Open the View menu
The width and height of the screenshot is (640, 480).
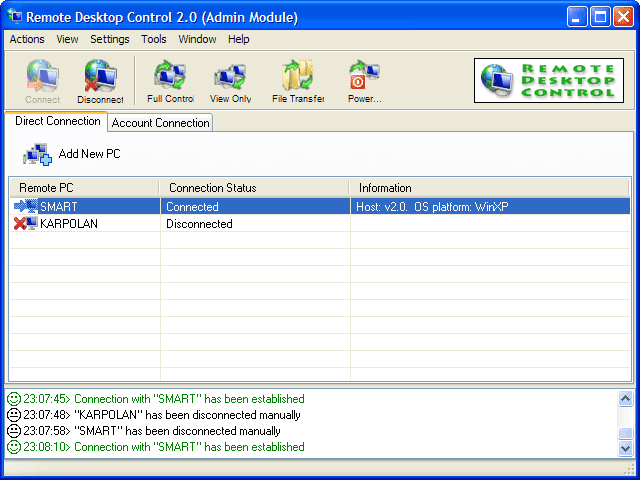(67, 39)
